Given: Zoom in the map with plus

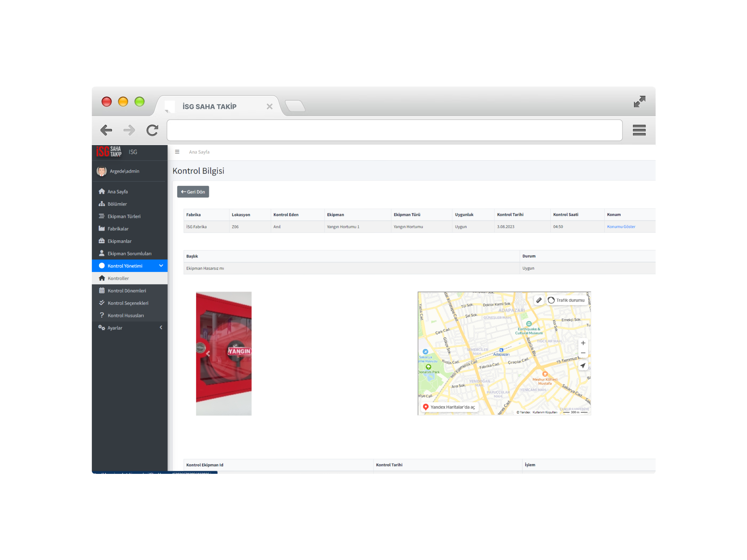Looking at the screenshot, I should pyautogui.click(x=583, y=343).
